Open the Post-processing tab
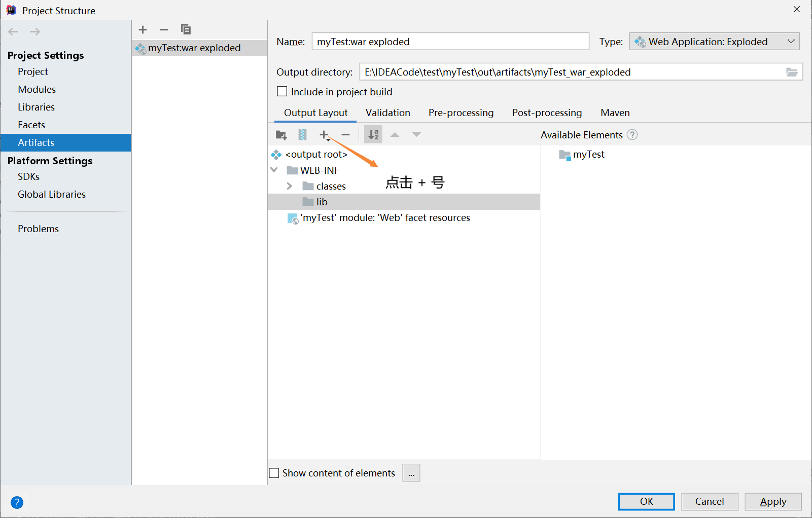The height and width of the screenshot is (518, 812). point(547,113)
